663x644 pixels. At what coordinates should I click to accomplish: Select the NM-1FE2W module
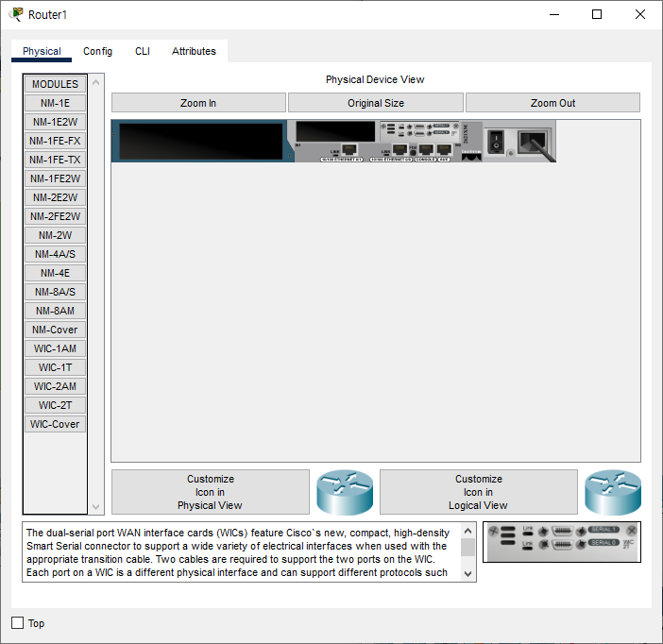click(x=55, y=178)
